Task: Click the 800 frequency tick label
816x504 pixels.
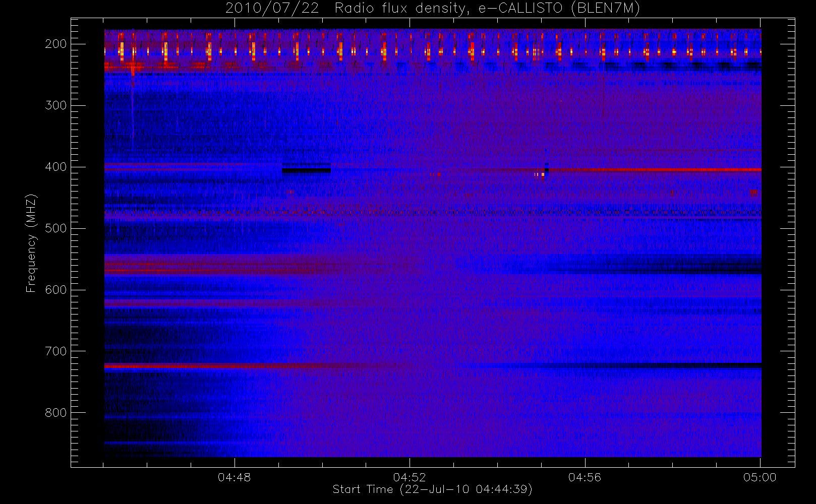Action: point(56,413)
